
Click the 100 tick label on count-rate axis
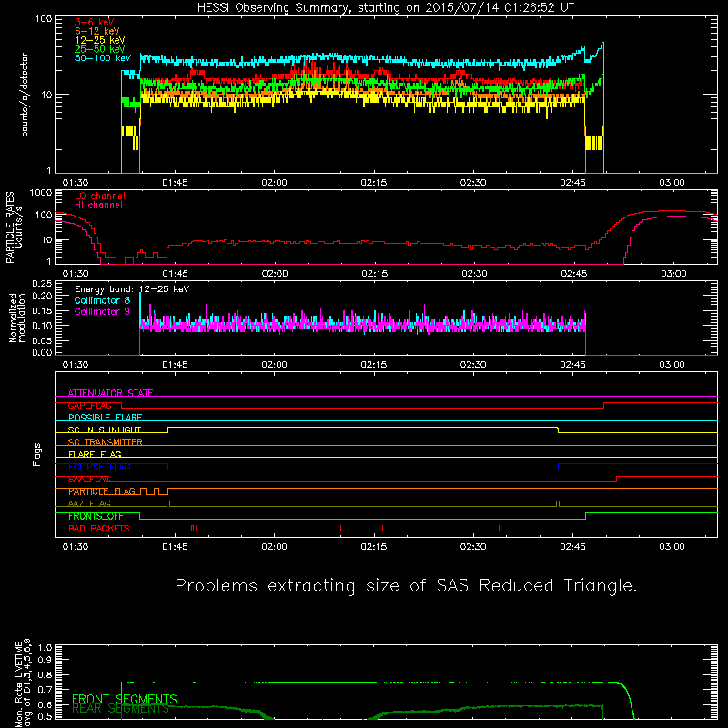pyautogui.click(x=43, y=19)
